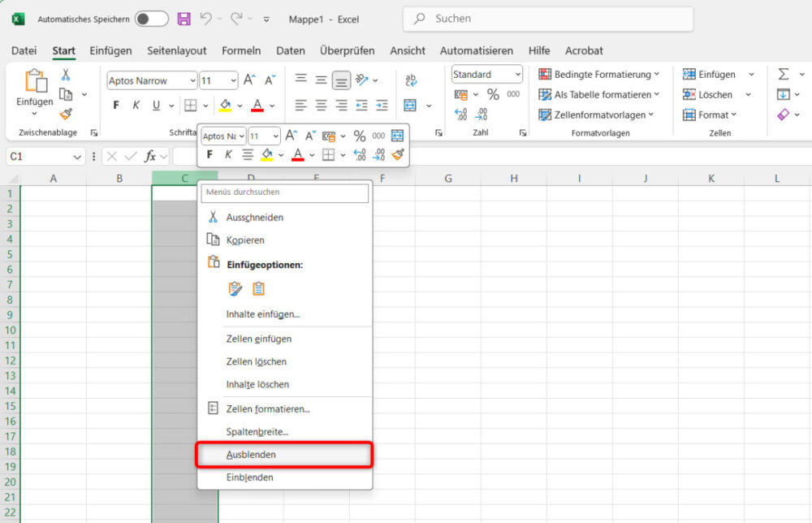Enable text wrapping with Textumbruch
This screenshot has height=523, width=812.
click(x=411, y=80)
